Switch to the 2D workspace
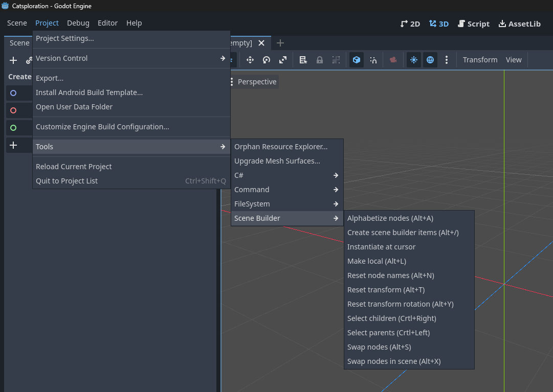 coord(410,24)
